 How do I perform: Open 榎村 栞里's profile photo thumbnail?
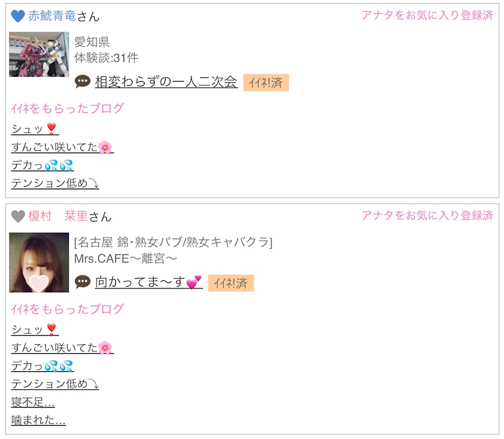[39, 262]
